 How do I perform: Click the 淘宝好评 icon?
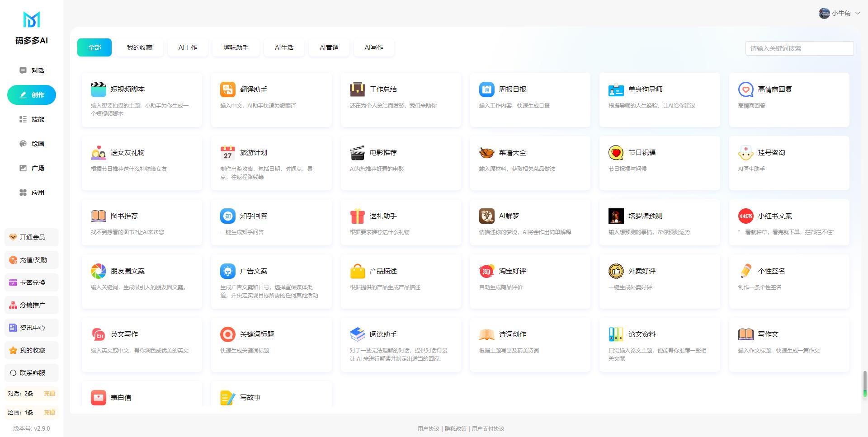486,271
